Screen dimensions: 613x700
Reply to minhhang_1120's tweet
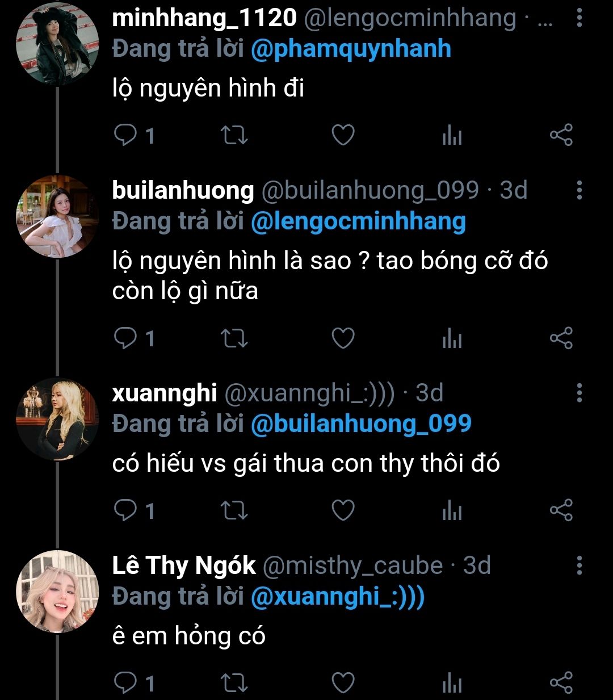coord(125,136)
